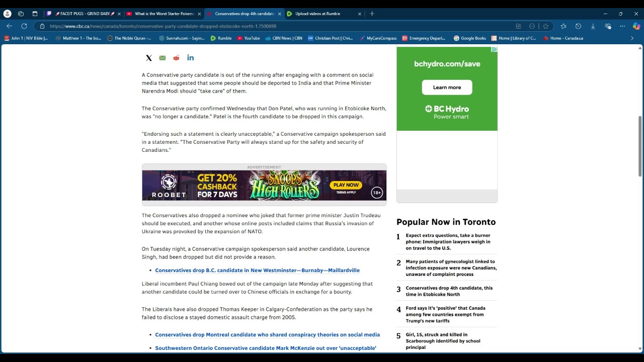Open Ford says it's 'positive' story
This screenshot has height=362, width=644.
(x=446, y=314)
